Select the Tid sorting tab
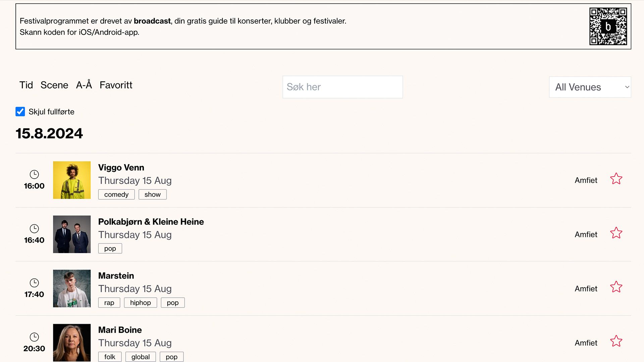The image size is (644, 362). [x=26, y=84]
